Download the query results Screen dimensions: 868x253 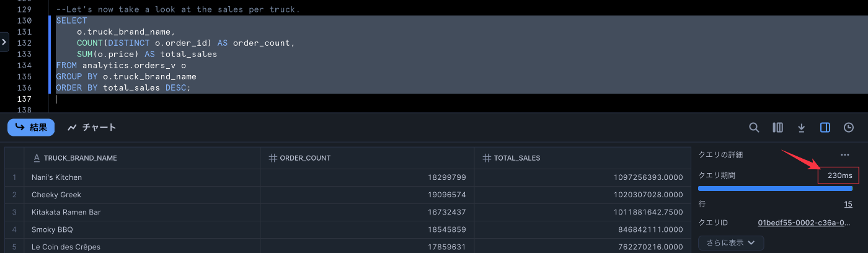pyautogui.click(x=801, y=127)
